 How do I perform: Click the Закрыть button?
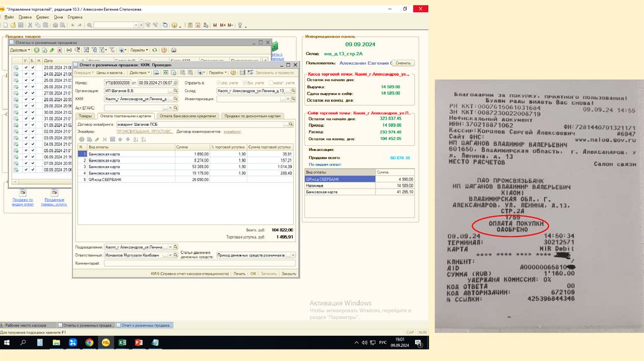[x=288, y=274]
